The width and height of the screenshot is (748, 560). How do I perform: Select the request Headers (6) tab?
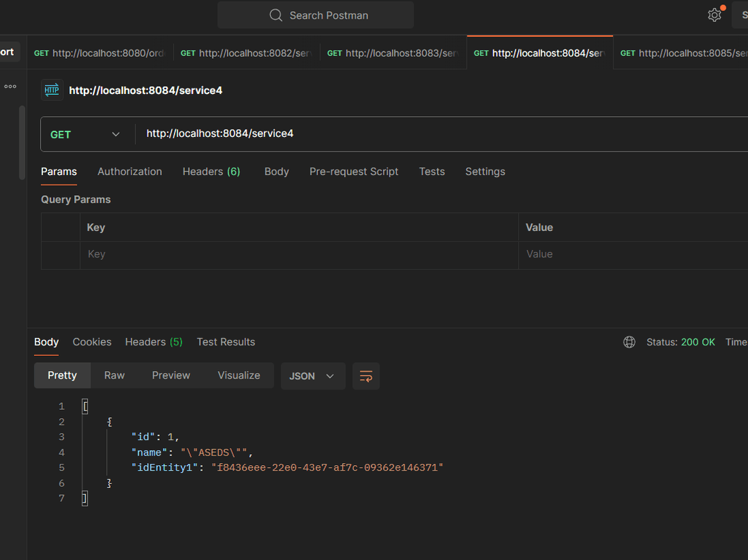pyautogui.click(x=211, y=172)
